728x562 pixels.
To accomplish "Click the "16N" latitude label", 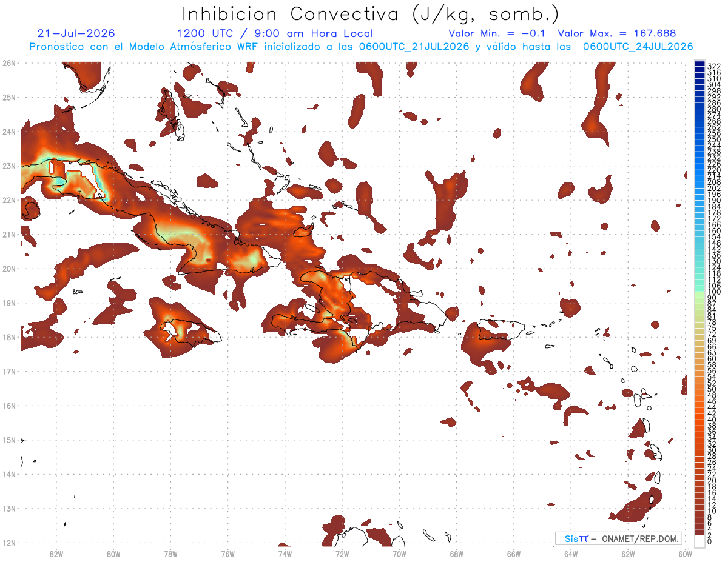I will (x=9, y=406).
